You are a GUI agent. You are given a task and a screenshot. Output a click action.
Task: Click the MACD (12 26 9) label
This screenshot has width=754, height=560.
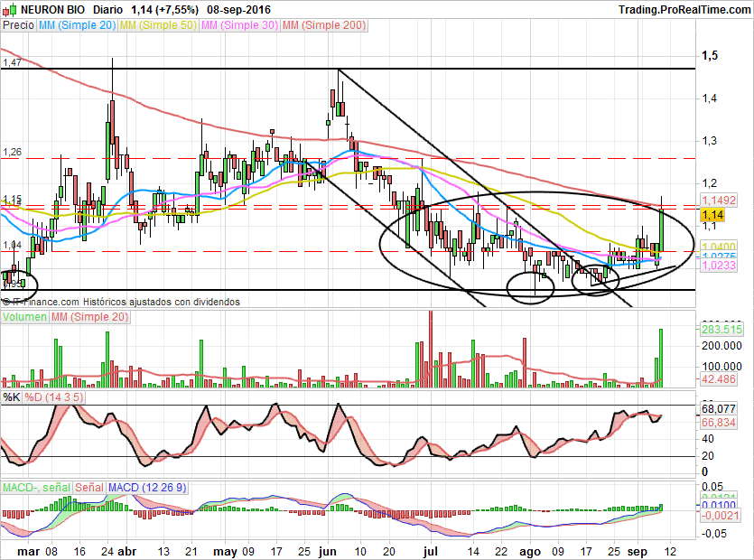coord(148,488)
